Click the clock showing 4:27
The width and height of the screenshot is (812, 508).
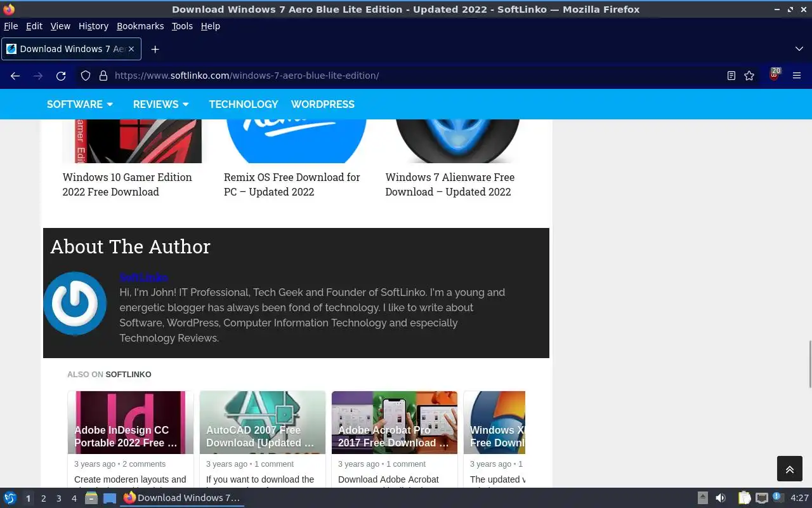[799, 498]
